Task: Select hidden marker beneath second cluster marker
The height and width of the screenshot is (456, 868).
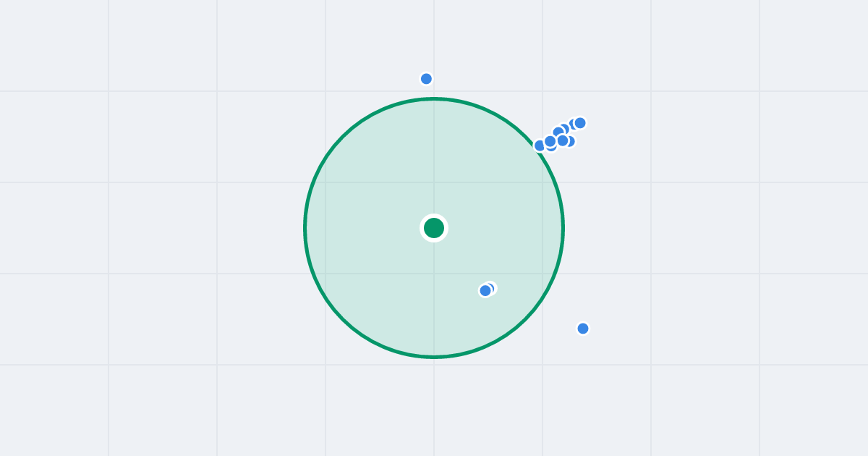Action: pyautogui.click(x=551, y=148)
